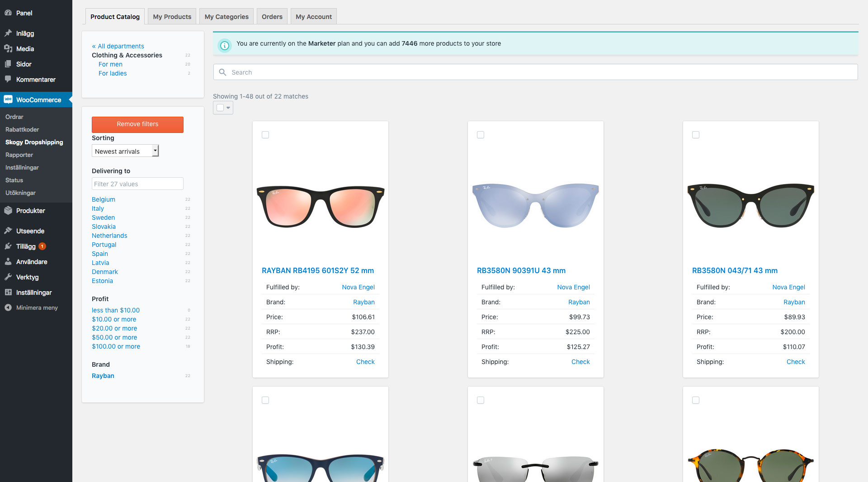This screenshot has width=868, height=482.
Task: Switch to the My Products tab
Action: tap(172, 17)
